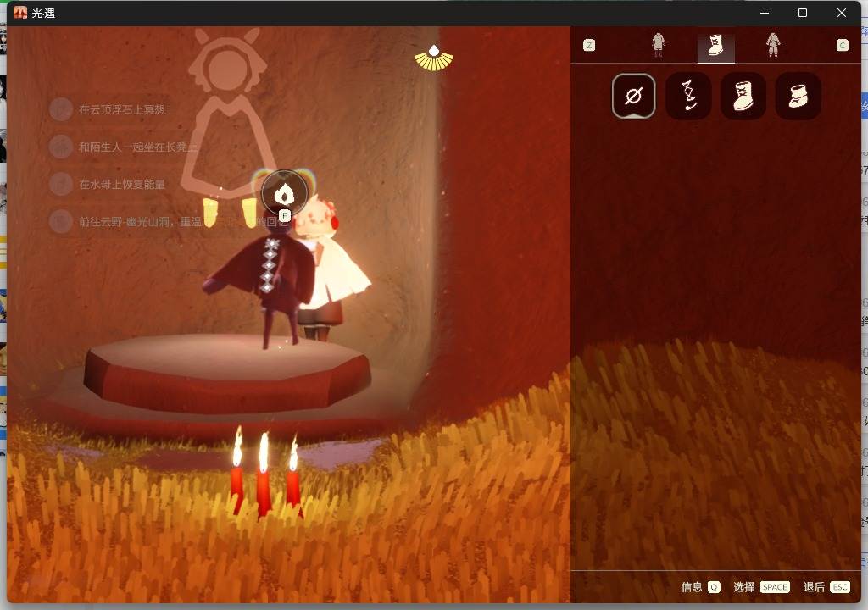Select the outfit category tab
The width and height of the screenshot is (868, 610).
[658, 45]
